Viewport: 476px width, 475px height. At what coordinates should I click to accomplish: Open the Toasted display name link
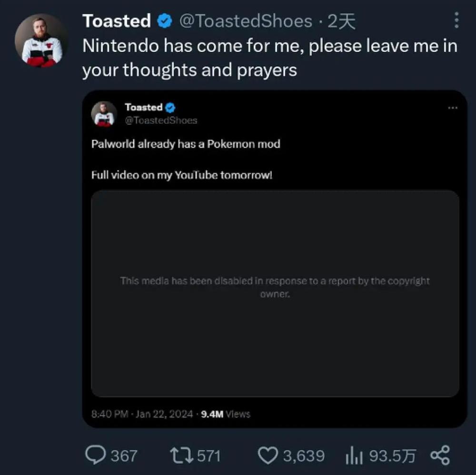(117, 21)
